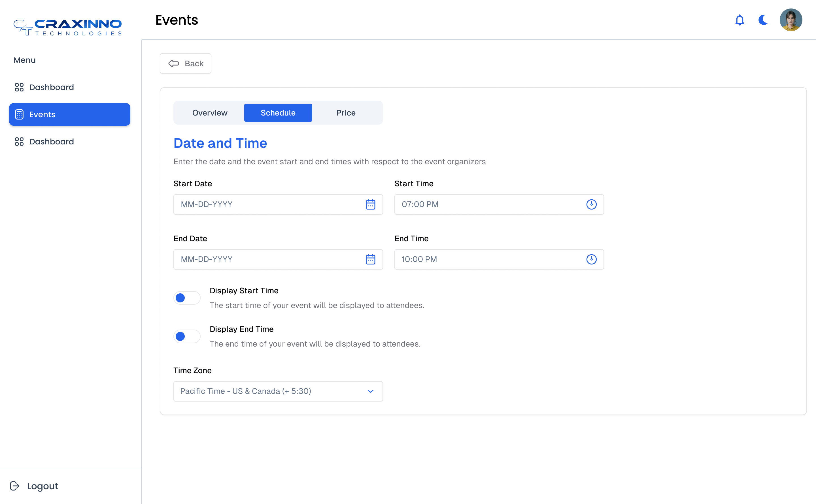The height and width of the screenshot is (504, 816).
Task: Open the End Time clock picker icon
Action: click(x=591, y=259)
